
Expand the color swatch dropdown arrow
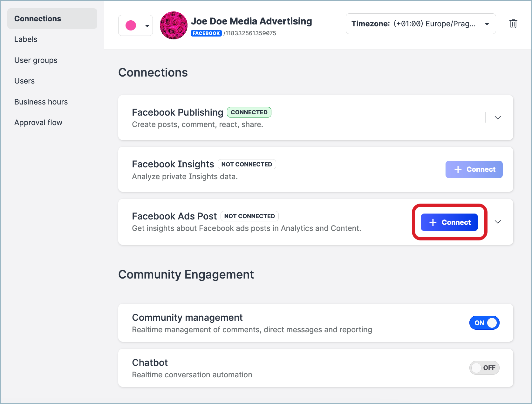(x=147, y=25)
